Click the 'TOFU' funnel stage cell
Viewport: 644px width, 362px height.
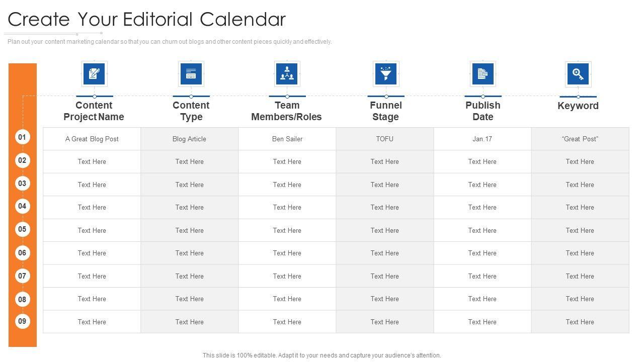click(x=385, y=139)
